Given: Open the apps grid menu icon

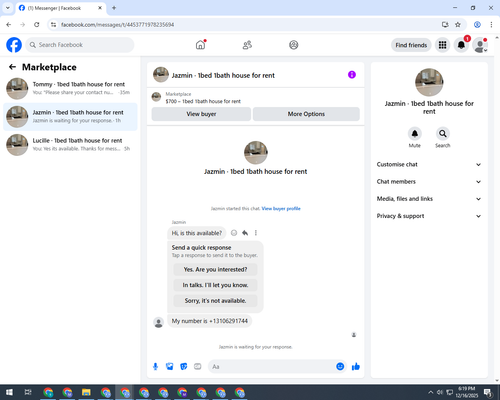Looking at the screenshot, I should point(442,45).
